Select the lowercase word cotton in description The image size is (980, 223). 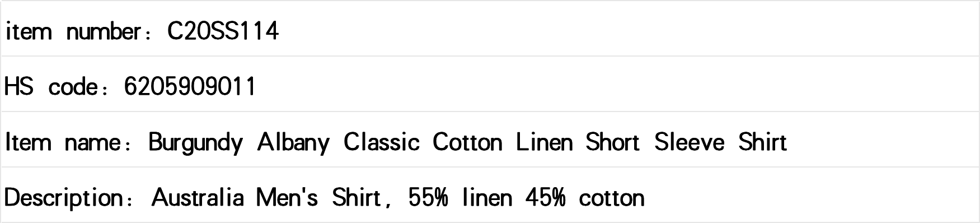click(x=612, y=198)
